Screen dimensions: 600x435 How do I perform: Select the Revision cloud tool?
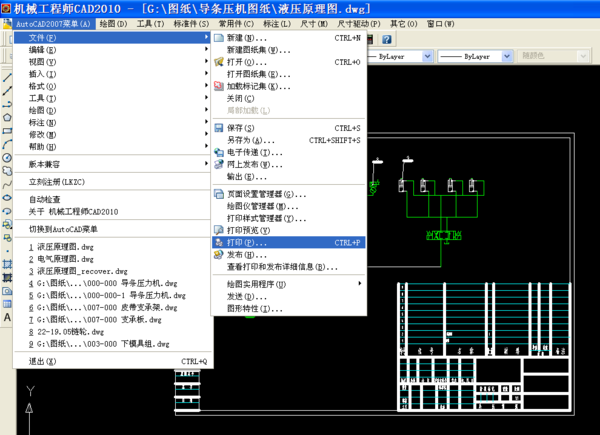click(7, 171)
